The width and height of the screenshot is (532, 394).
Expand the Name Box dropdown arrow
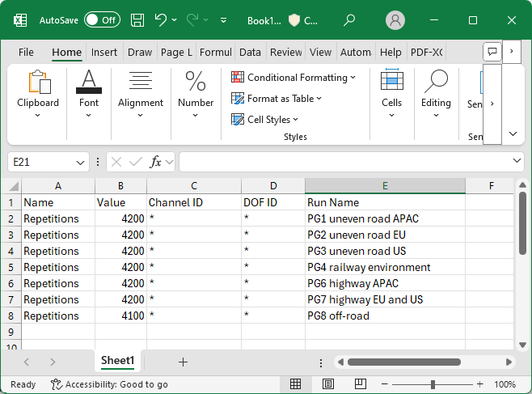click(x=80, y=162)
